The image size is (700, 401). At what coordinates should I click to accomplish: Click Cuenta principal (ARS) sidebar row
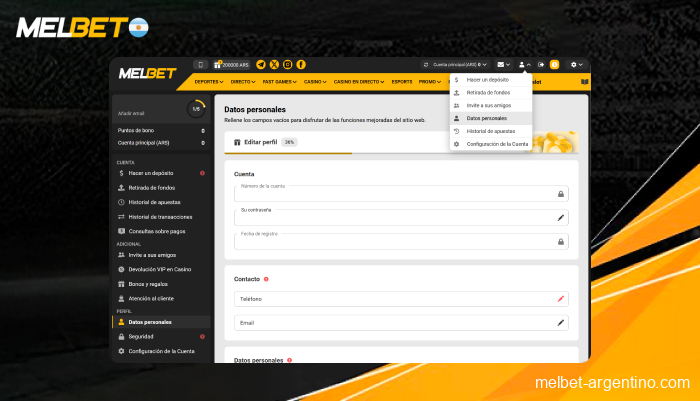tap(161, 143)
